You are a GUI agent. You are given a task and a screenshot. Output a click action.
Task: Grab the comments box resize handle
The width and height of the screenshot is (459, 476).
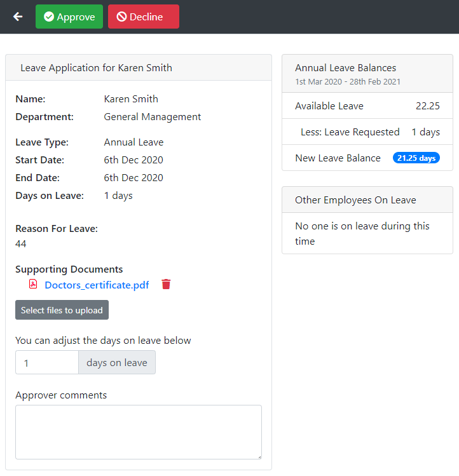258,456
